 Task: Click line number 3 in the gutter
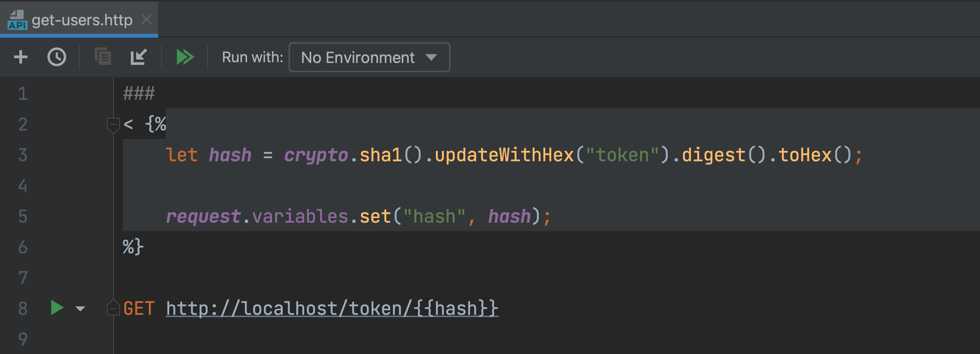(x=23, y=155)
